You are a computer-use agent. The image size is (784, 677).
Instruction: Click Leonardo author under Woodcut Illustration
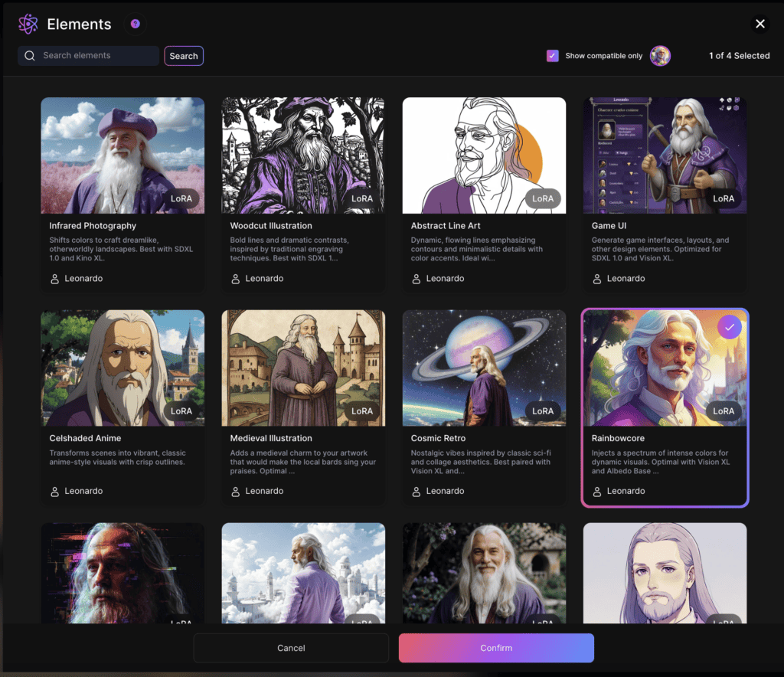257,279
